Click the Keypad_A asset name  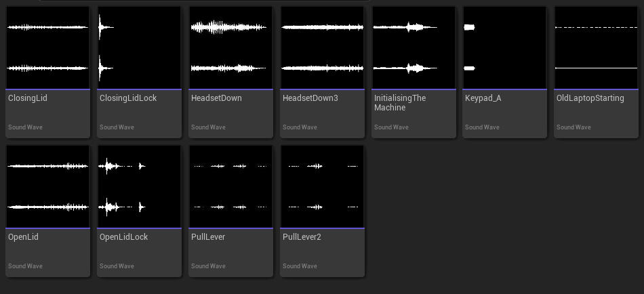pos(483,98)
